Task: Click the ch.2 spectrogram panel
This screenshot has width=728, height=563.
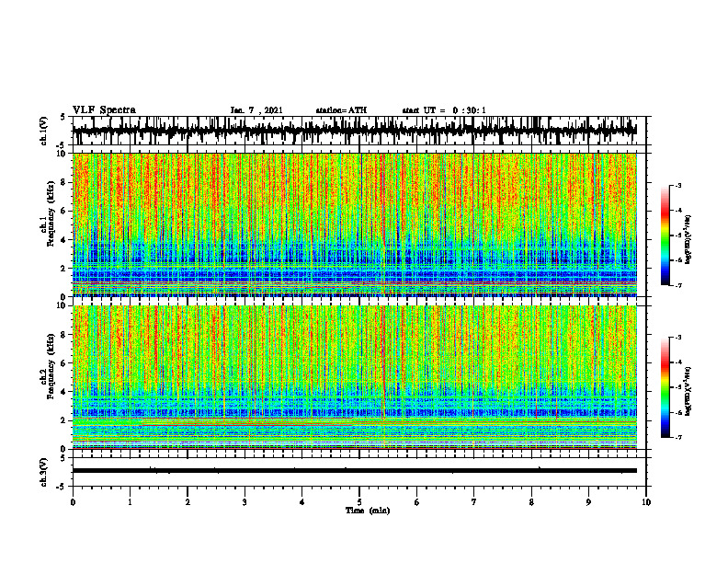Action: 355,377
